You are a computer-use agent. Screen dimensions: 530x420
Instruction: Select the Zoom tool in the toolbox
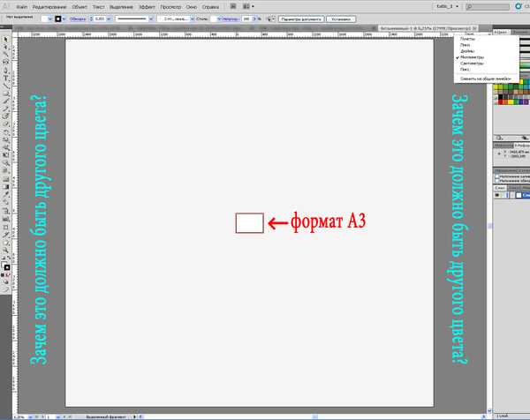click(6, 251)
